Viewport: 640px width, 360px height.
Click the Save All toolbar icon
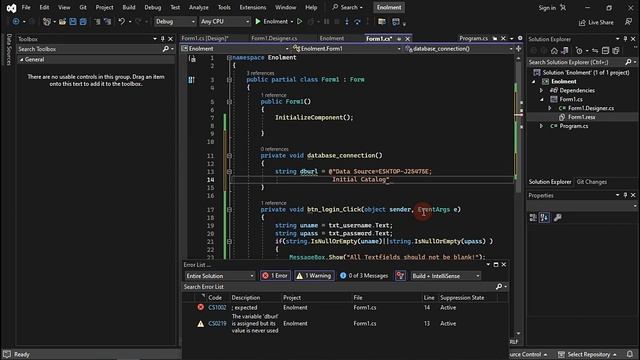(83, 22)
